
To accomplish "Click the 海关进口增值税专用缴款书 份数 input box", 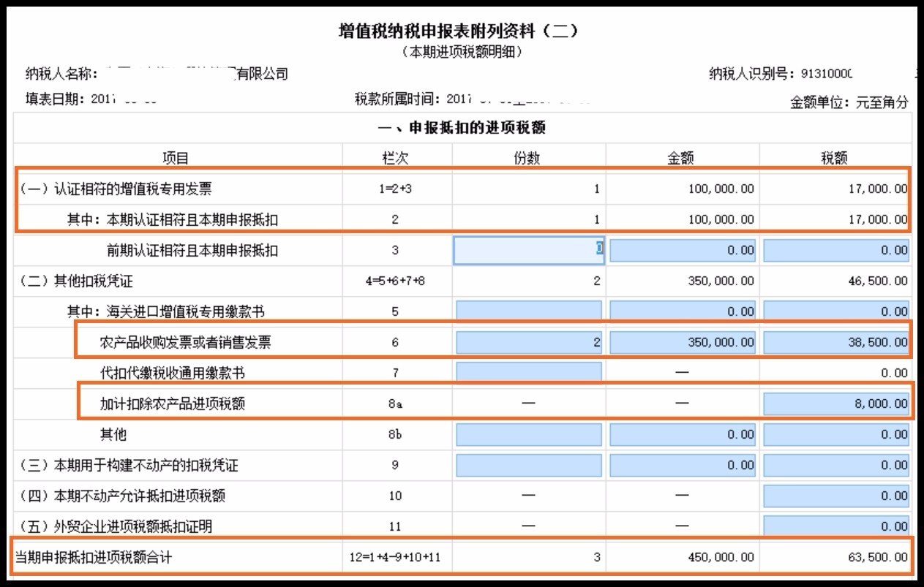I will 528,311.
